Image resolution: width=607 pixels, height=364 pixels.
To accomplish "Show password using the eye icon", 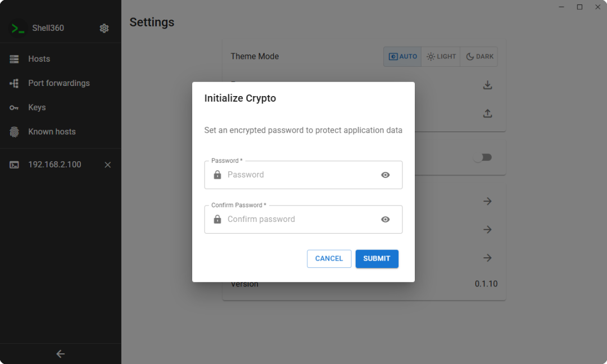I will tap(385, 175).
